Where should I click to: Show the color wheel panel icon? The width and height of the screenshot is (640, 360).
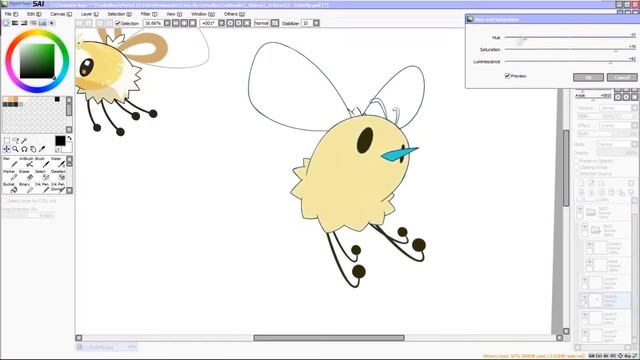tap(6, 23)
